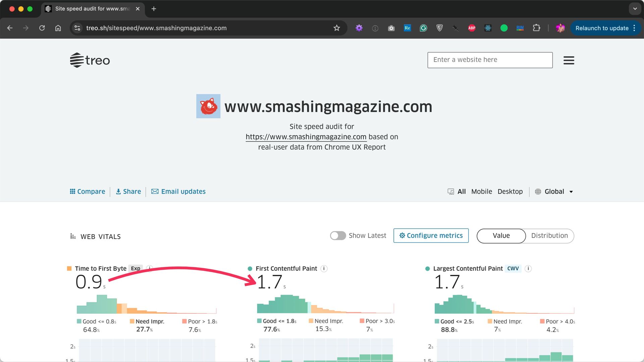Viewport: 644px width, 362px height.
Task: Open the smashingmagazine.com URL link
Action: (306, 137)
